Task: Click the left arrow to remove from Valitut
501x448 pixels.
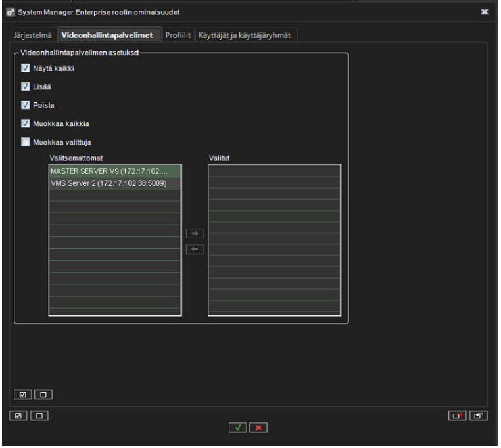Action: 195,250
